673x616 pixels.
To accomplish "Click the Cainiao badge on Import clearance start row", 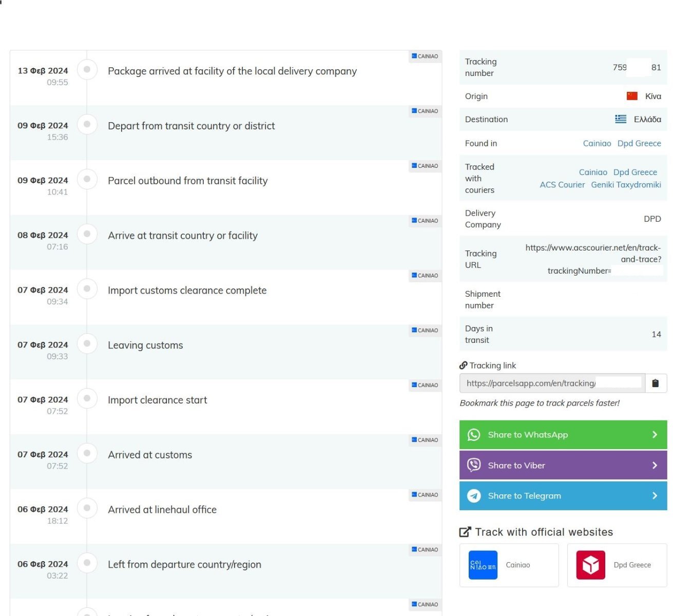I will pos(425,385).
